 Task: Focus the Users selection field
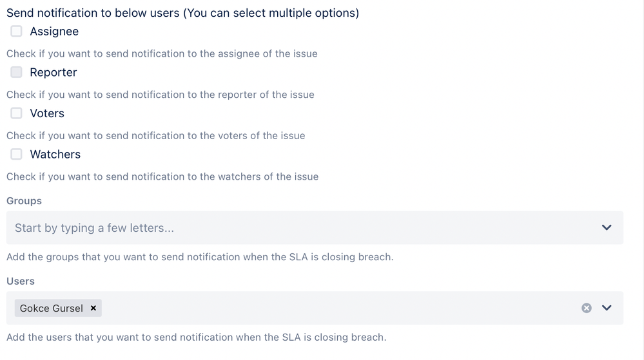coord(335,308)
